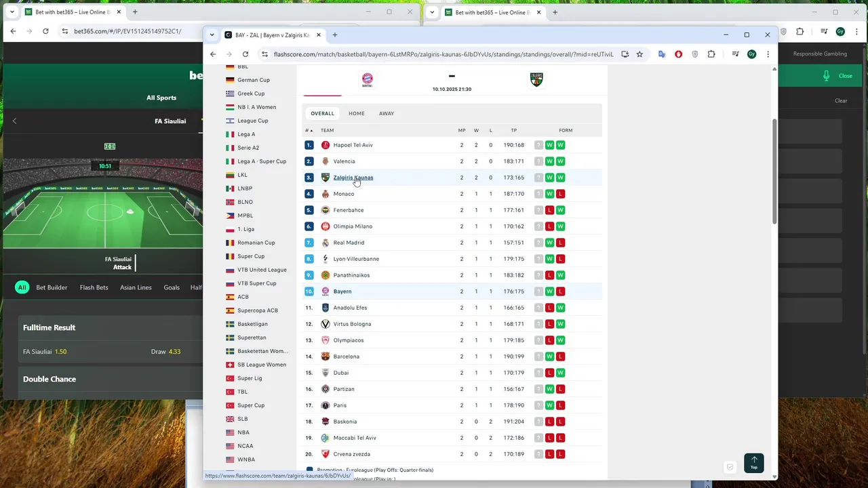
Task: Click back arrow beside FA Siauliai in bet365
Action: (14, 121)
